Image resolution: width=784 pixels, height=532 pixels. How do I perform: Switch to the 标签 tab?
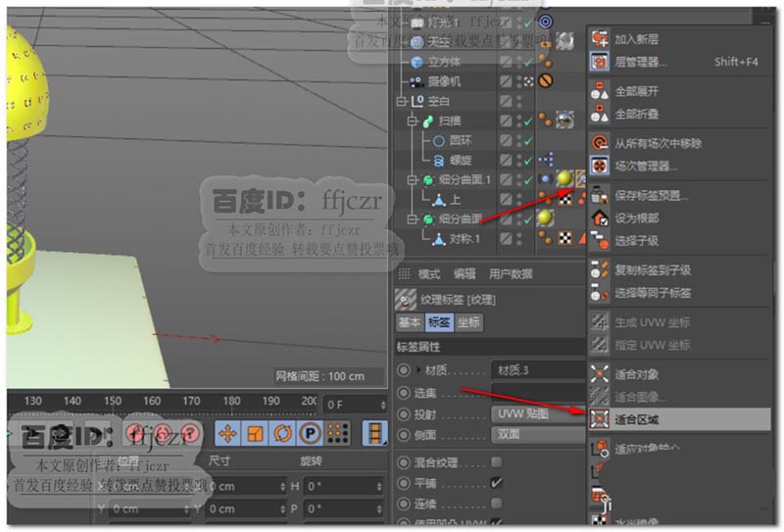pos(438,322)
